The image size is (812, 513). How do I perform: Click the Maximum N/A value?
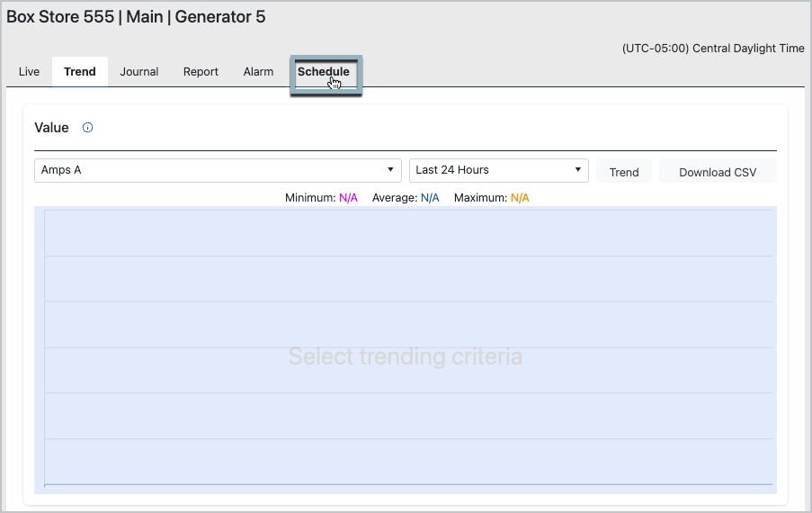[x=520, y=198]
